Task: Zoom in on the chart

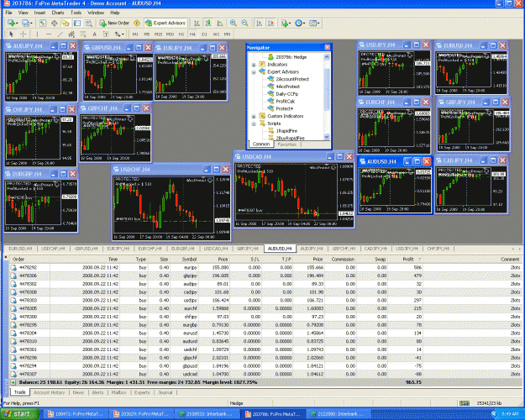Action: click(234, 24)
